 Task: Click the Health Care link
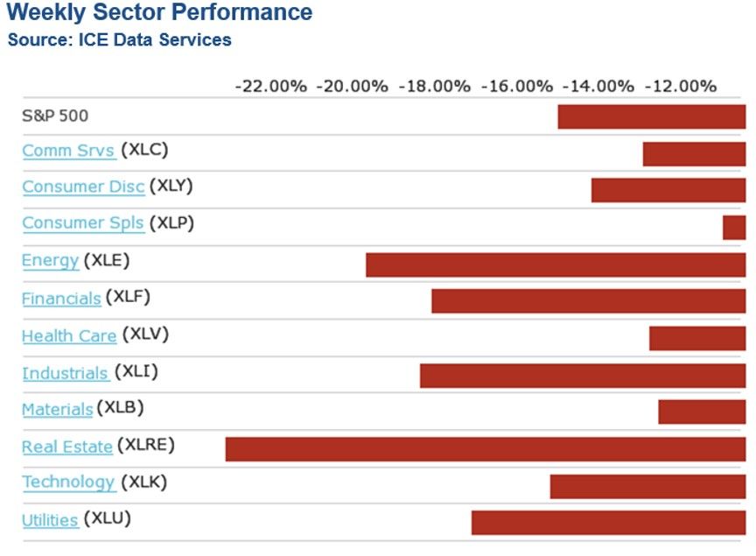[69, 335]
